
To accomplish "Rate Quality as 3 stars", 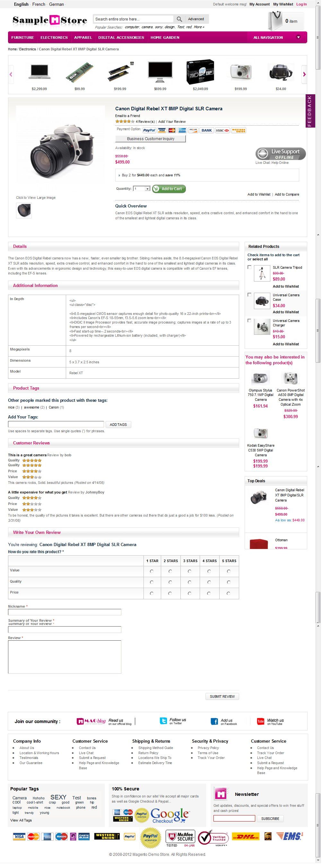I will pyautogui.click(x=190, y=582).
